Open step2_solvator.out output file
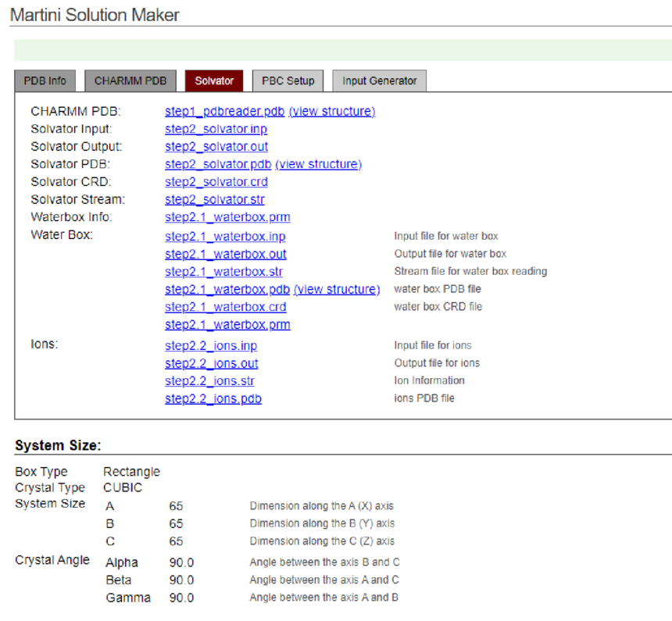The width and height of the screenshot is (672, 621). (216, 147)
